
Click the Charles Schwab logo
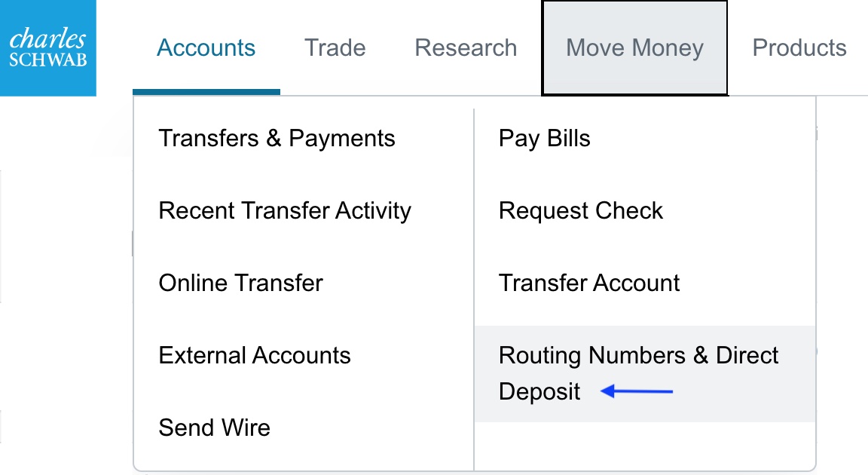click(x=48, y=48)
